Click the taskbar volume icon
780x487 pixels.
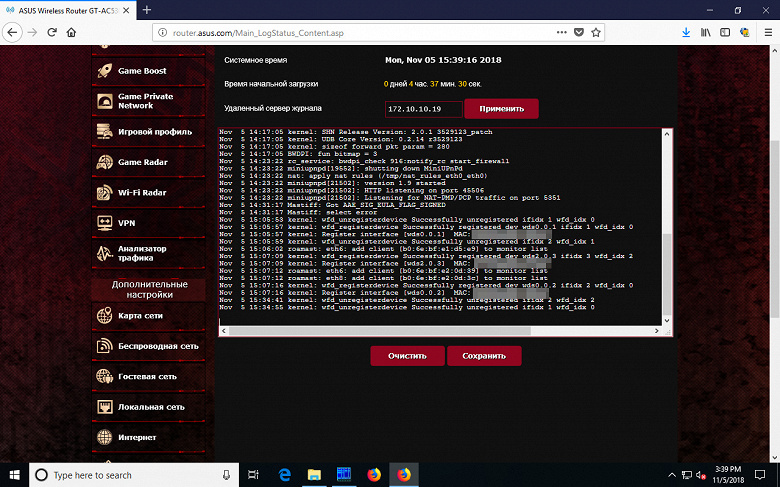(x=700, y=475)
